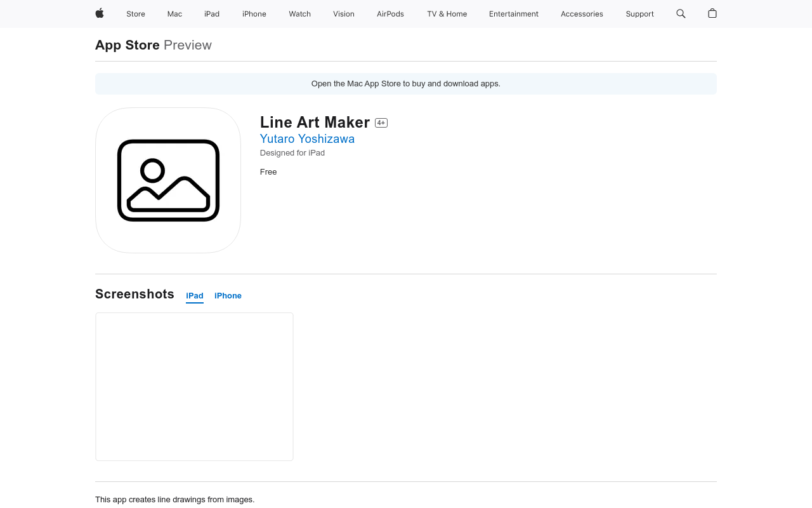Viewport: 812px width, 508px height.
Task: Open the search magnifier icon
Action: click(x=681, y=13)
